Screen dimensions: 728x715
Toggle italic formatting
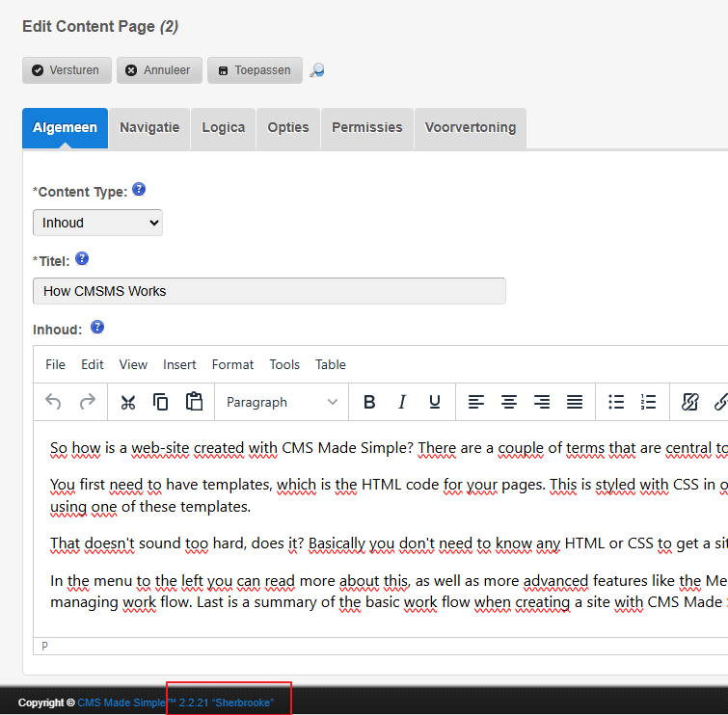pyautogui.click(x=402, y=402)
